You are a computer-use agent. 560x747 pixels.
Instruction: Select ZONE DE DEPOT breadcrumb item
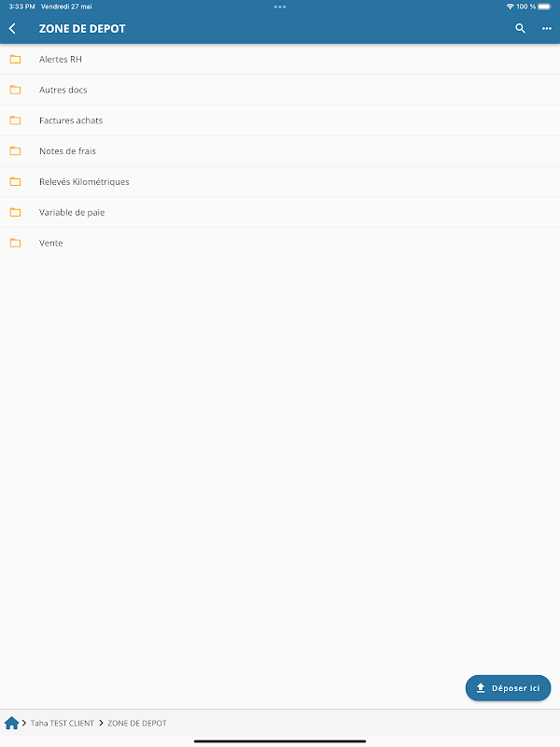(x=137, y=723)
